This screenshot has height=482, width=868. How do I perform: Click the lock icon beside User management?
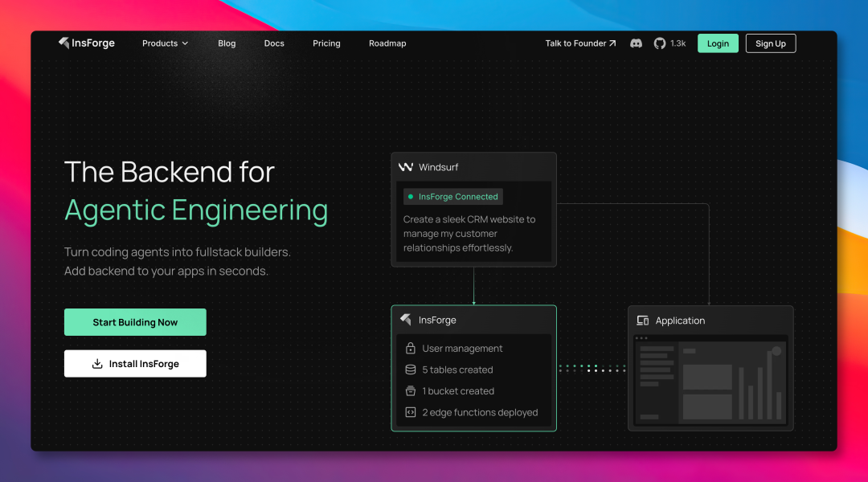coord(410,348)
